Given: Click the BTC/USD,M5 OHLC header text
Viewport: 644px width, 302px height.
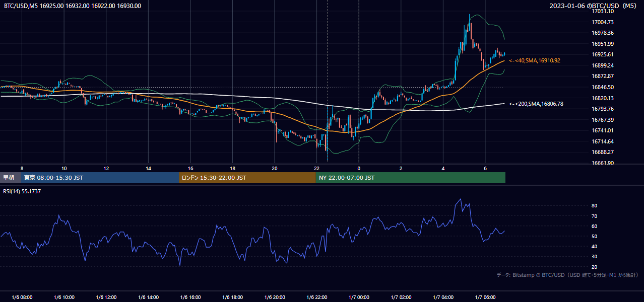Looking at the screenshot, I should pos(73,6).
